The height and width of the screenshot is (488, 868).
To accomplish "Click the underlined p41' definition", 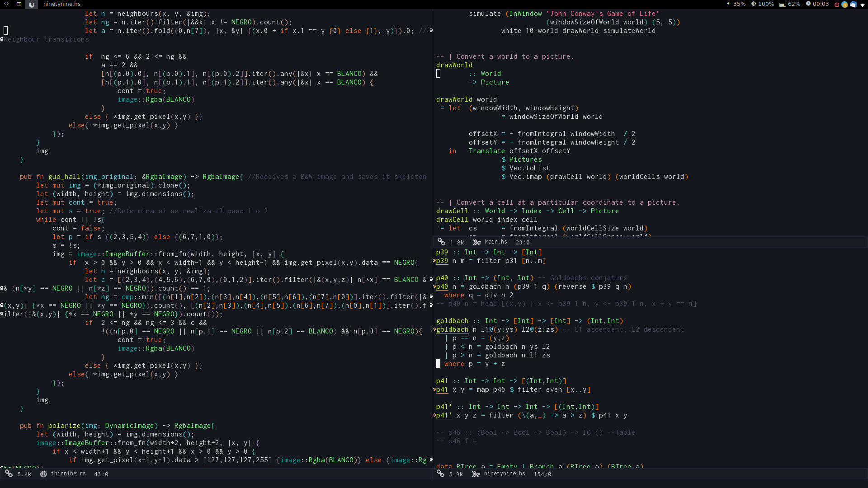I will tap(444, 415).
